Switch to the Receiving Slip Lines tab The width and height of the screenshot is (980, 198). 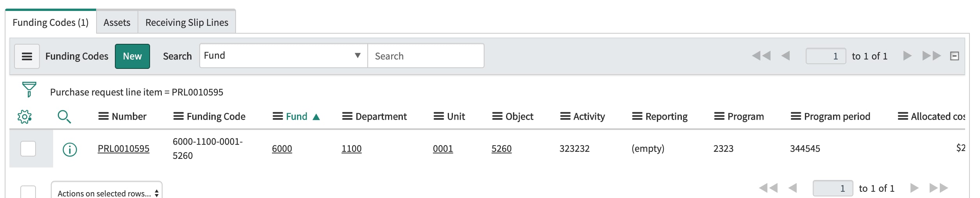coord(187,22)
